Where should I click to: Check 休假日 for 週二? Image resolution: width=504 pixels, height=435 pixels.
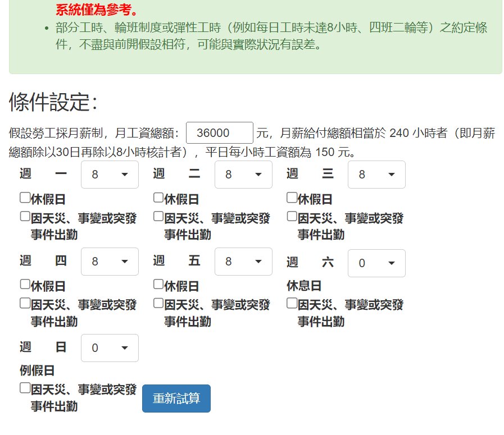[x=158, y=198]
